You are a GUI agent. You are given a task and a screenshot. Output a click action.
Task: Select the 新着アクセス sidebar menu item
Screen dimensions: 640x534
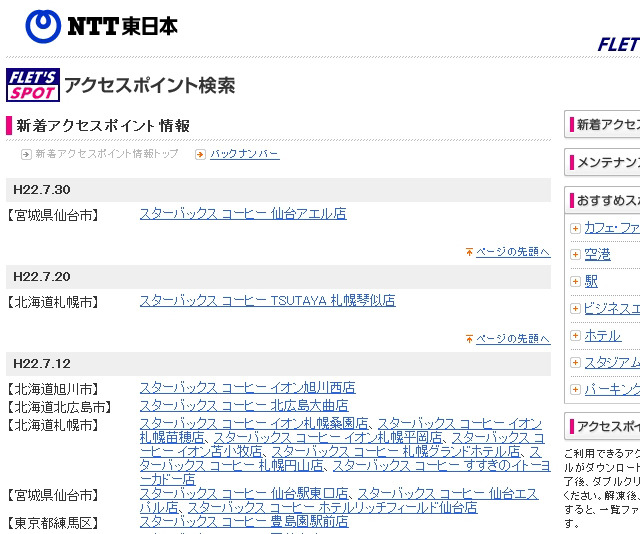(x=602, y=124)
